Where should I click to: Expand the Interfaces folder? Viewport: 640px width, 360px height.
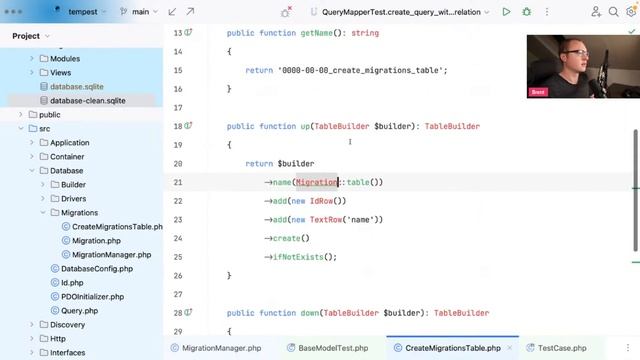[x=32, y=352]
